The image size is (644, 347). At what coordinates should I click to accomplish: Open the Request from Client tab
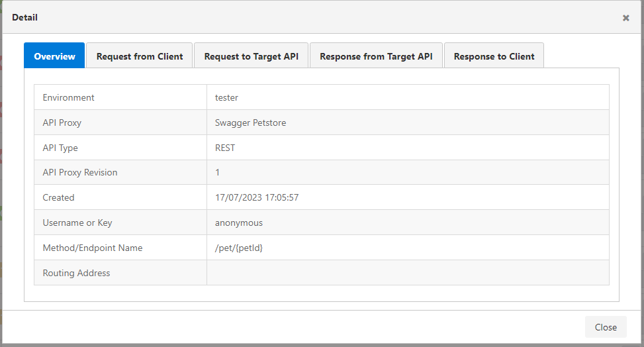coord(140,56)
